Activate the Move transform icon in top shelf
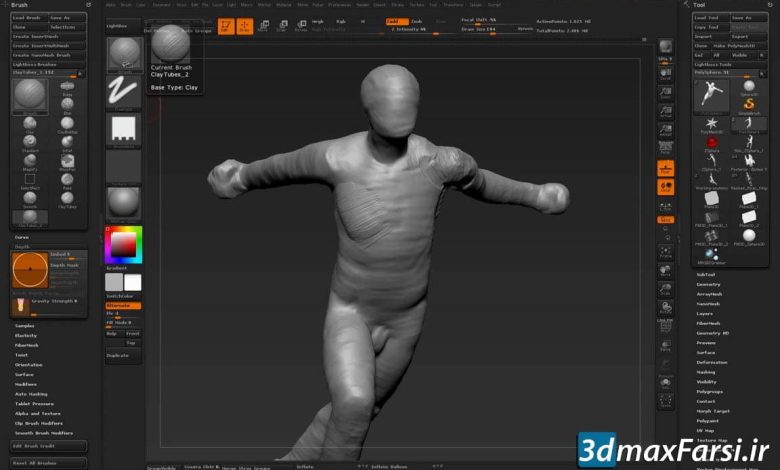The image size is (780, 470). 264,25
